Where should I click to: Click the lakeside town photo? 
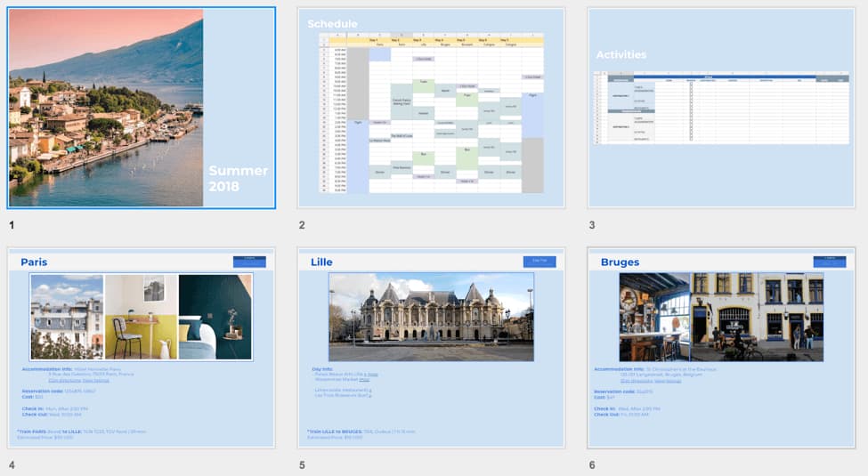106,108
